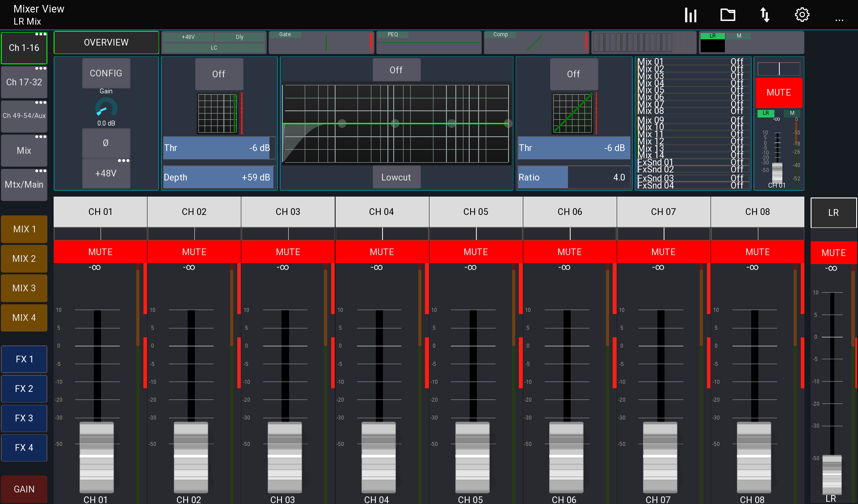This screenshot has height=504, width=858.
Task: Switch to the Ch 17-32 tab
Action: point(24,82)
